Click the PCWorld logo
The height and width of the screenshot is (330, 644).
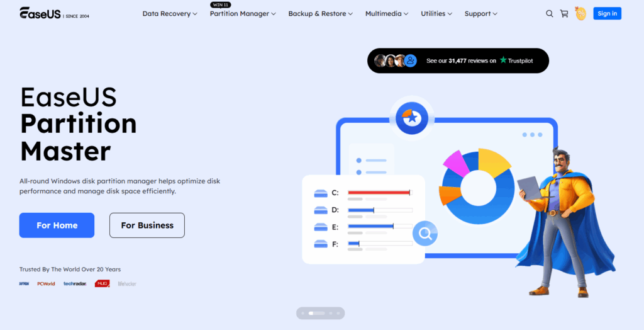coord(46,283)
